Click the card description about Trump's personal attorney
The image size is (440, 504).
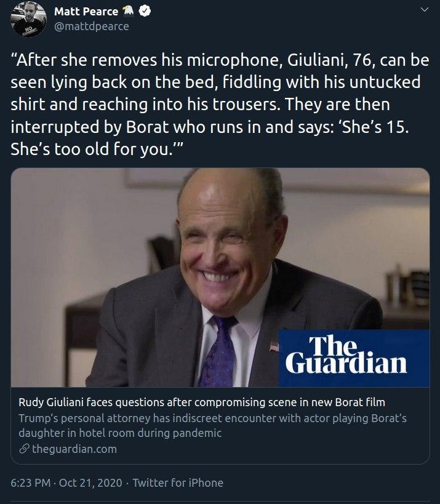point(212,425)
